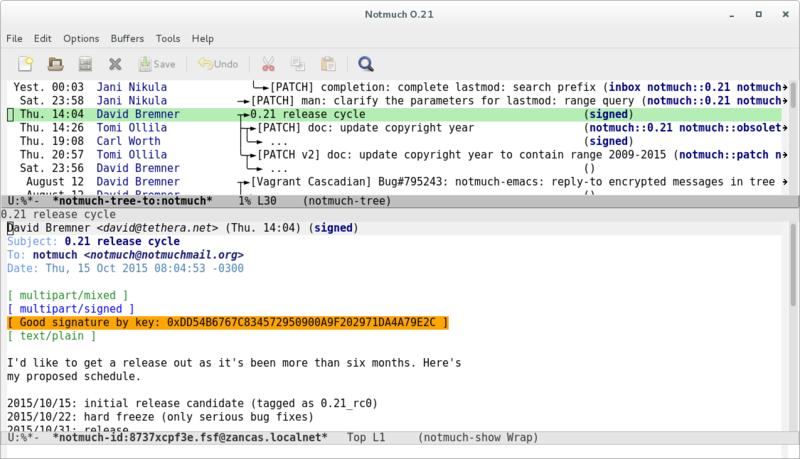
Task: Toggle the multipart/signed part button
Action: click(x=71, y=309)
